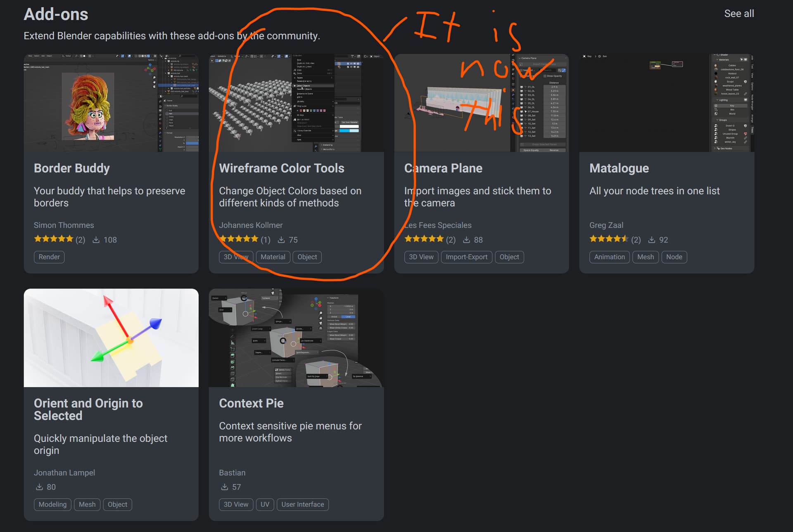Select the Import-Export tag
The image size is (793, 532).
(467, 257)
